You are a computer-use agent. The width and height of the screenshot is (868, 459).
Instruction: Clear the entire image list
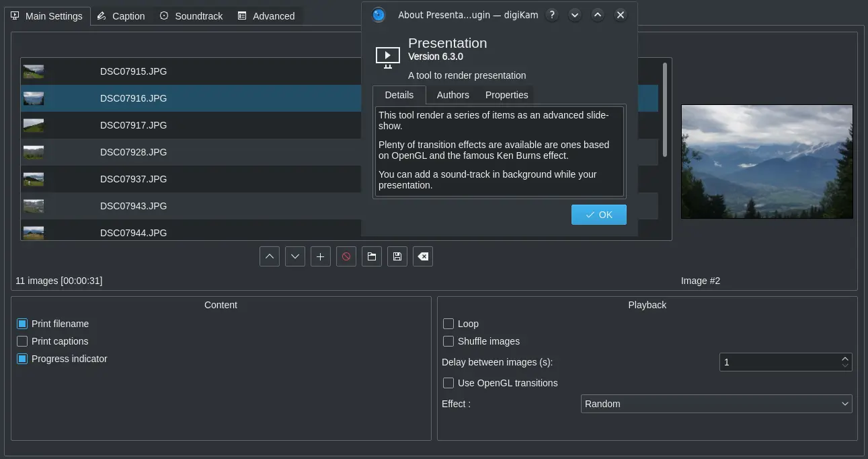[x=422, y=256]
